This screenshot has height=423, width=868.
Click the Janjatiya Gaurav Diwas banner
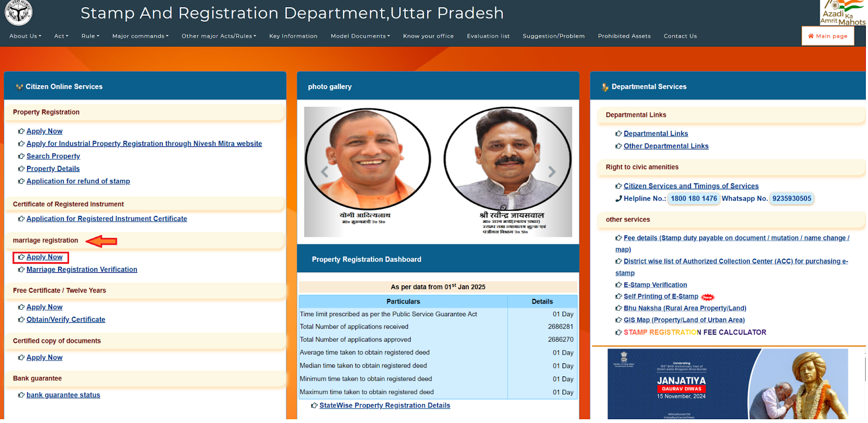pos(727,384)
